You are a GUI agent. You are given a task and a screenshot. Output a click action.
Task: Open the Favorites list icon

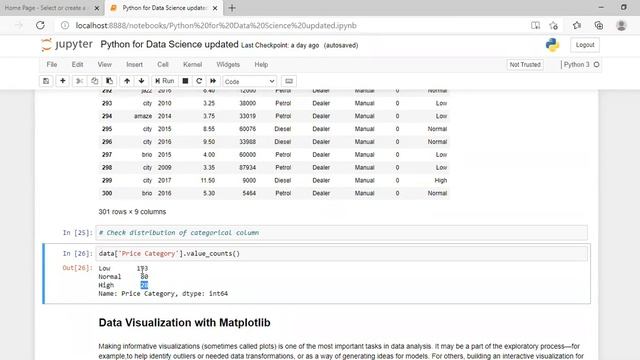point(577,25)
